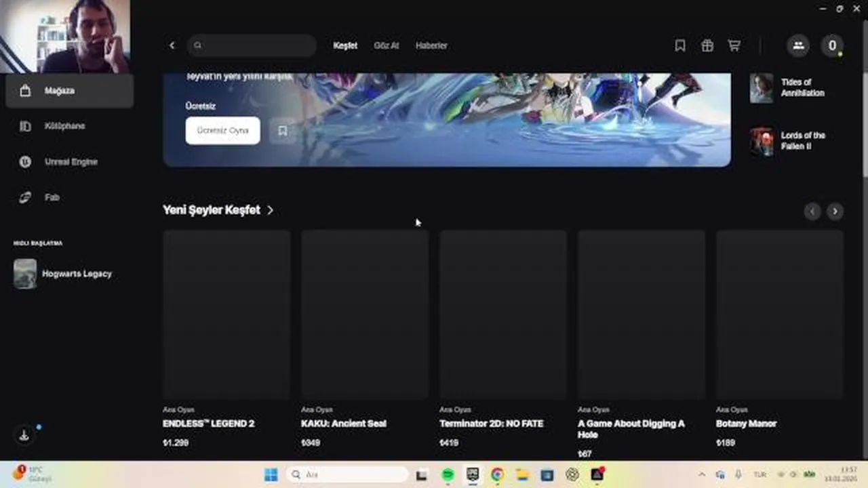
Task: Open the Haberler tab
Action: 431,45
